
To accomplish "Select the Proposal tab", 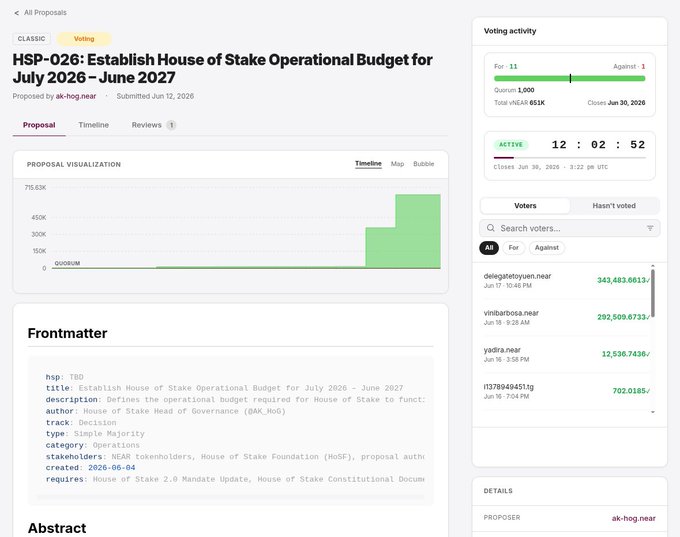I will [x=39, y=125].
